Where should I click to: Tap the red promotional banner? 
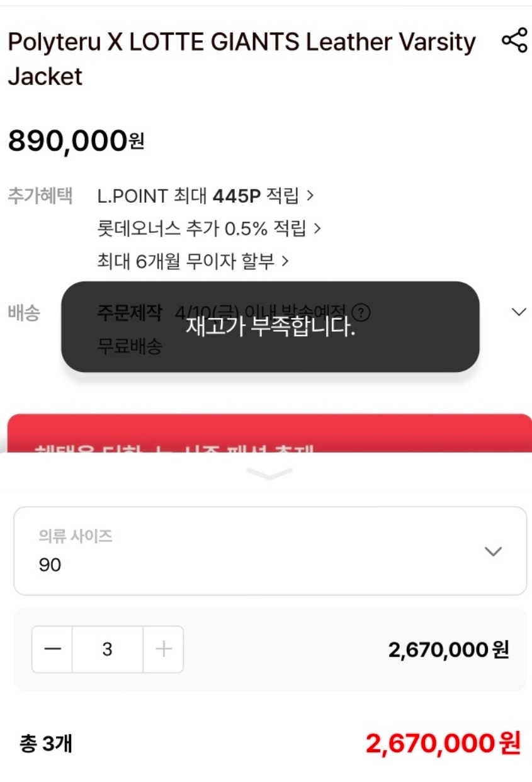point(270,433)
